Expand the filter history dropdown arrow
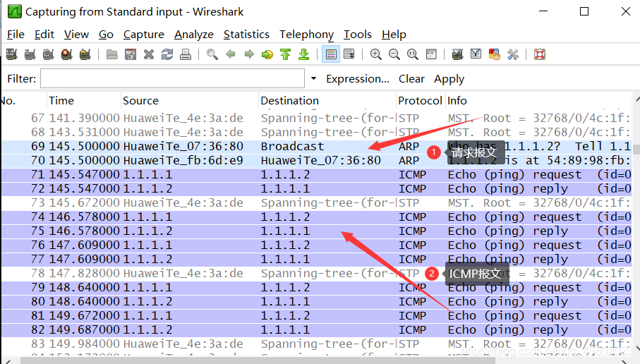 tap(313, 78)
